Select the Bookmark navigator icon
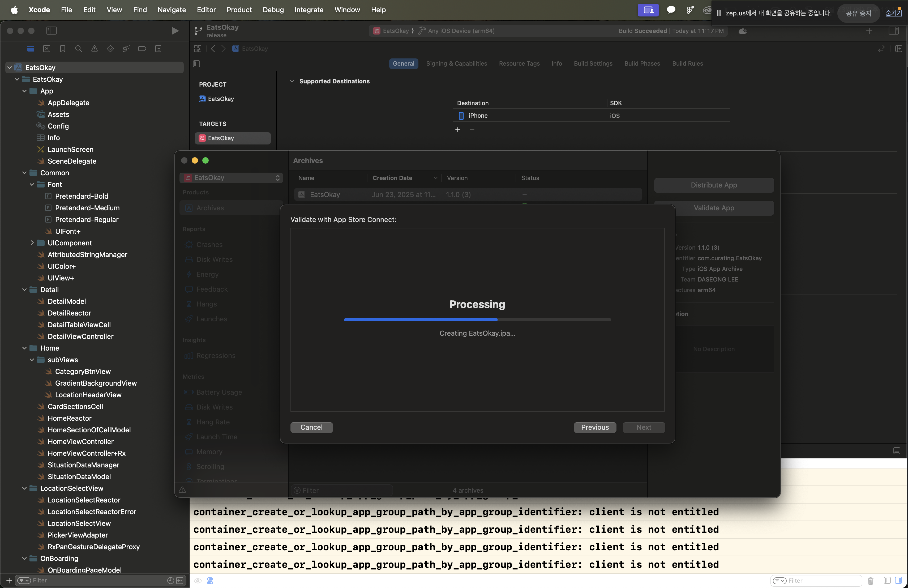 click(x=63, y=48)
